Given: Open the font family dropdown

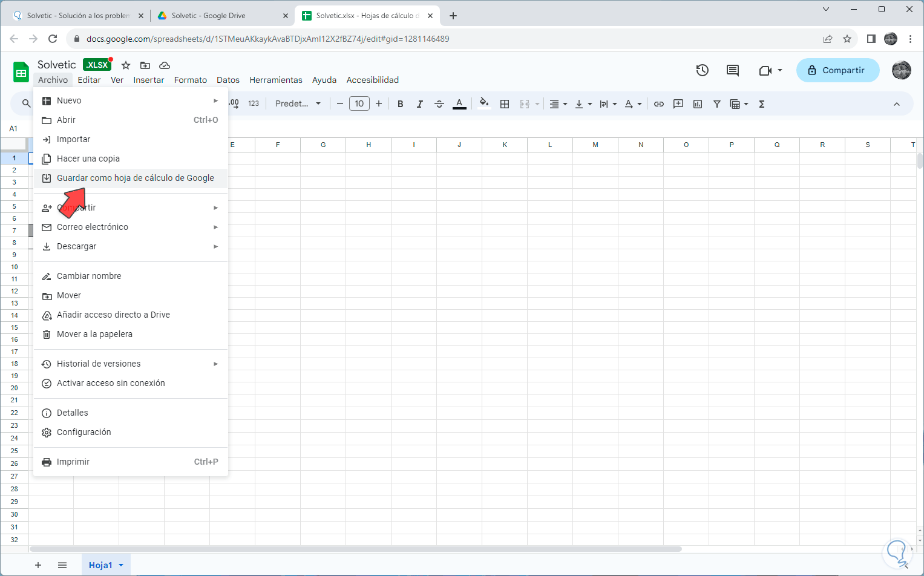Looking at the screenshot, I should pyautogui.click(x=298, y=104).
